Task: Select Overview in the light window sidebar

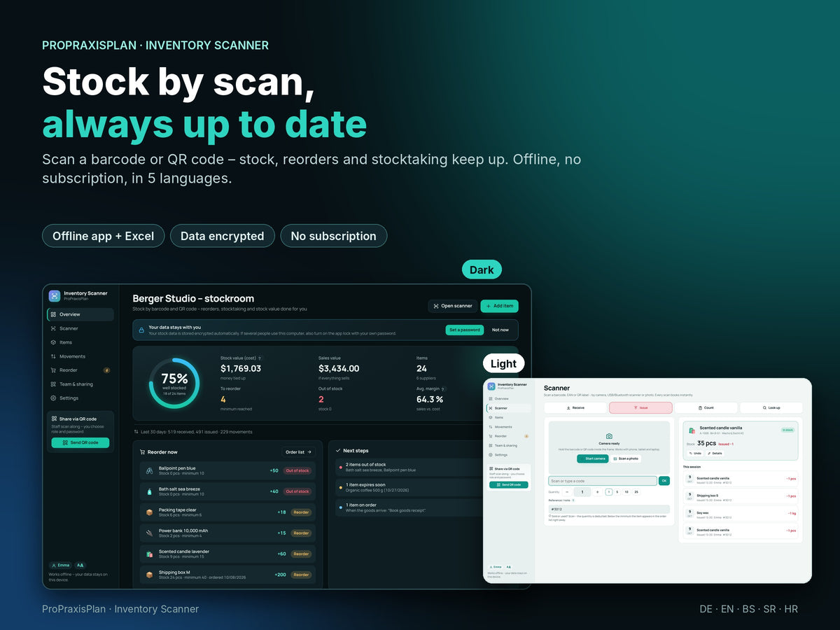Action: click(509, 398)
